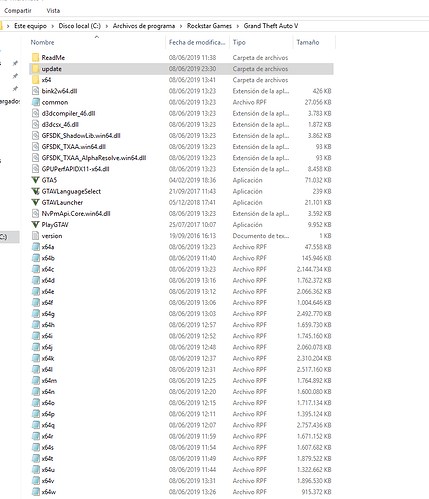Select the x64d RPF archive icon

click(36, 280)
